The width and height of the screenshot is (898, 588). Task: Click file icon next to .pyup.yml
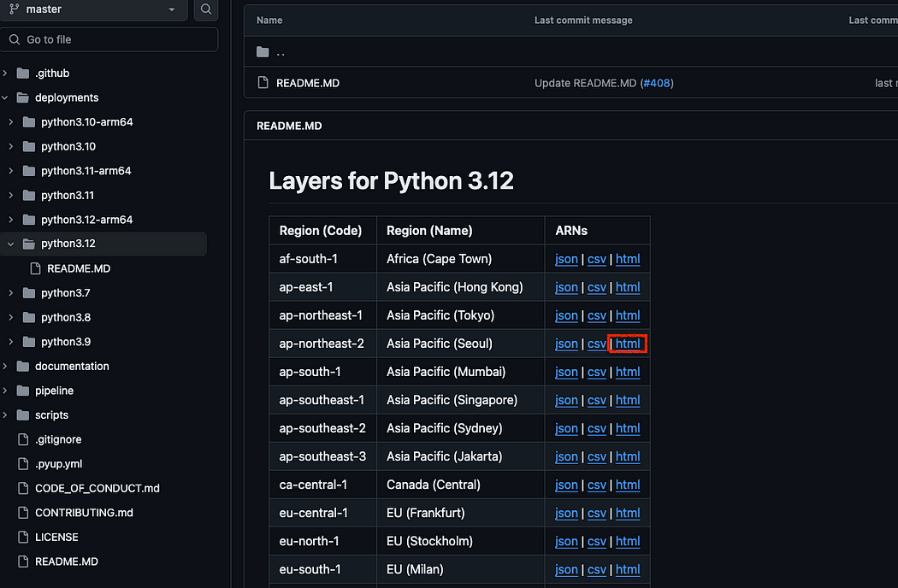coord(23,464)
